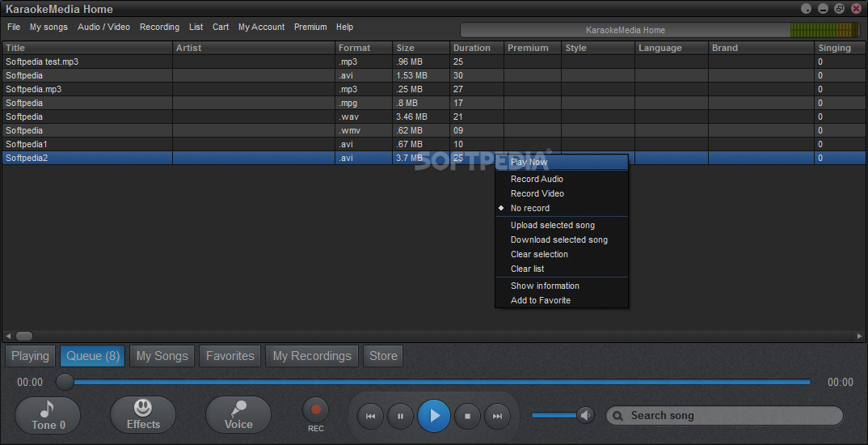868x445 pixels.
Task: Switch to the My Songs tab
Action: pyautogui.click(x=162, y=356)
